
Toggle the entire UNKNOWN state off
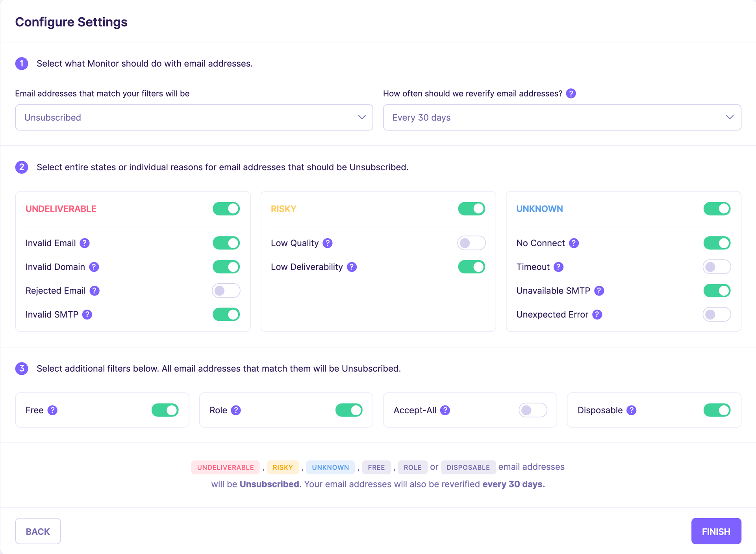(x=717, y=209)
